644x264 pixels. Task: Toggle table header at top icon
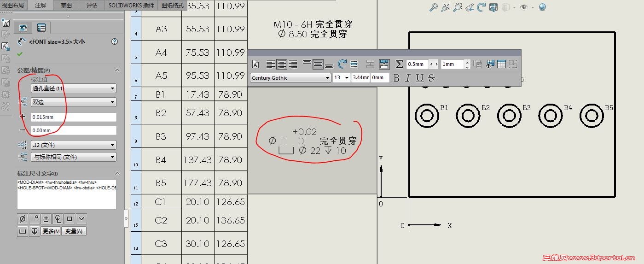coord(384,64)
